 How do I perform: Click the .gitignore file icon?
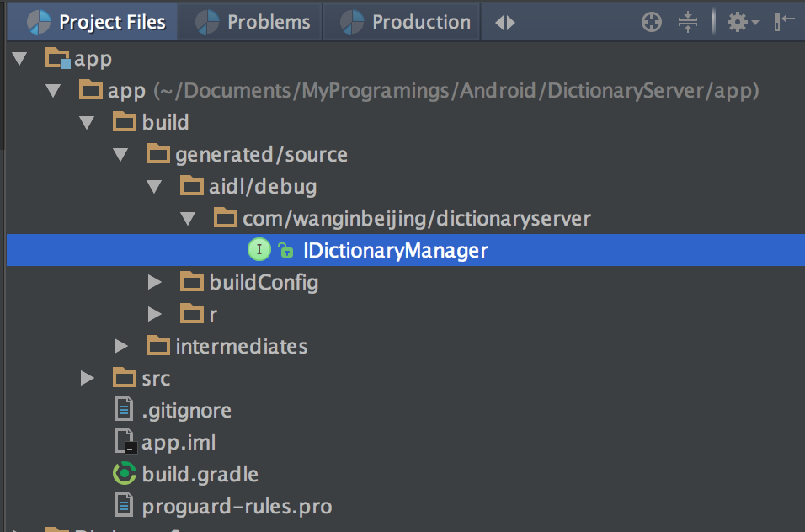[x=125, y=410]
